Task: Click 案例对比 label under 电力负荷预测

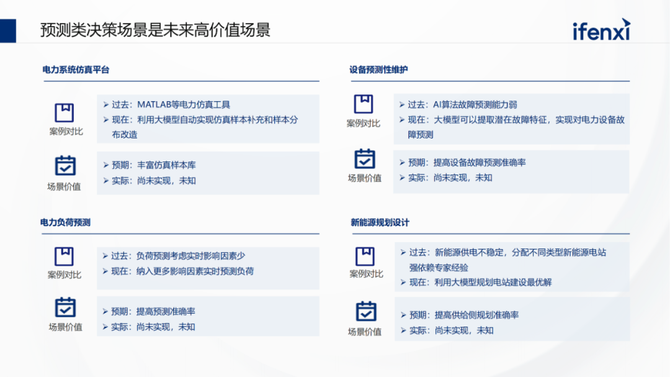Action: [x=64, y=275]
